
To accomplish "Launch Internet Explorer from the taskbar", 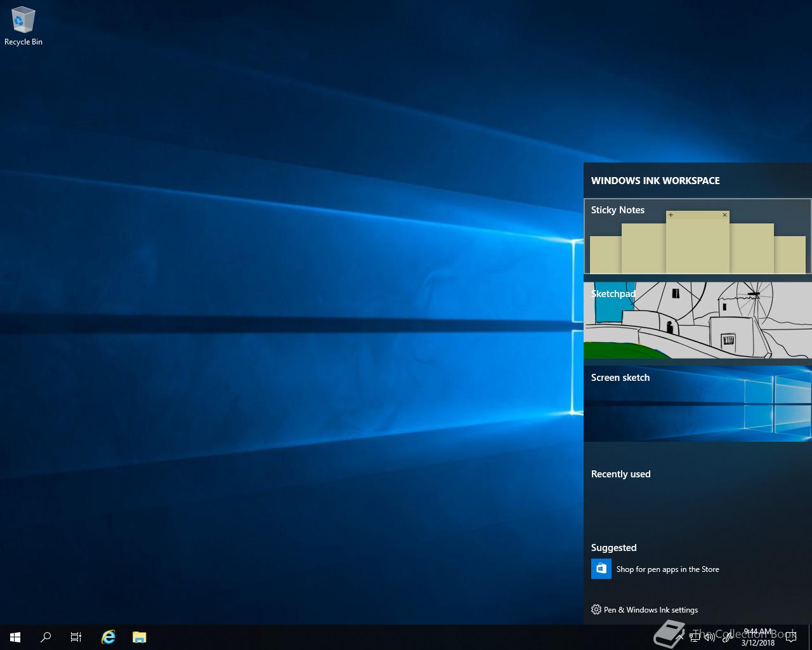I will (108, 637).
